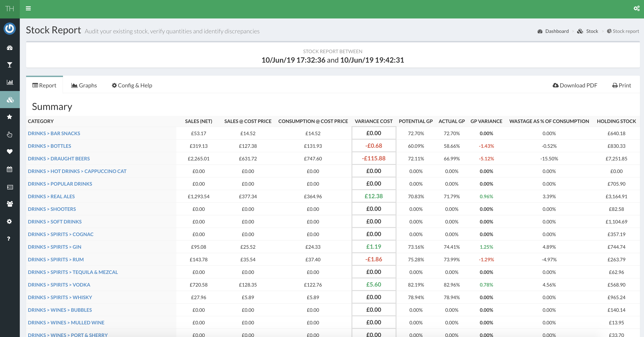Click Dashboard breadcrumb link
Viewport: 644px width, 337px height.
point(557,31)
